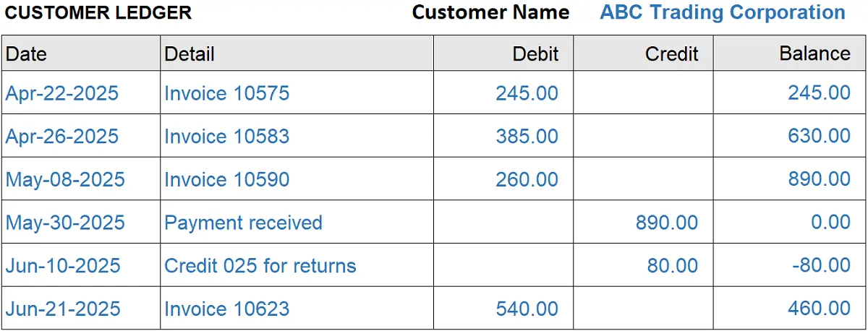Image resolution: width=868 pixels, height=331 pixels.
Task: Click the Debit column header
Action: (535, 53)
